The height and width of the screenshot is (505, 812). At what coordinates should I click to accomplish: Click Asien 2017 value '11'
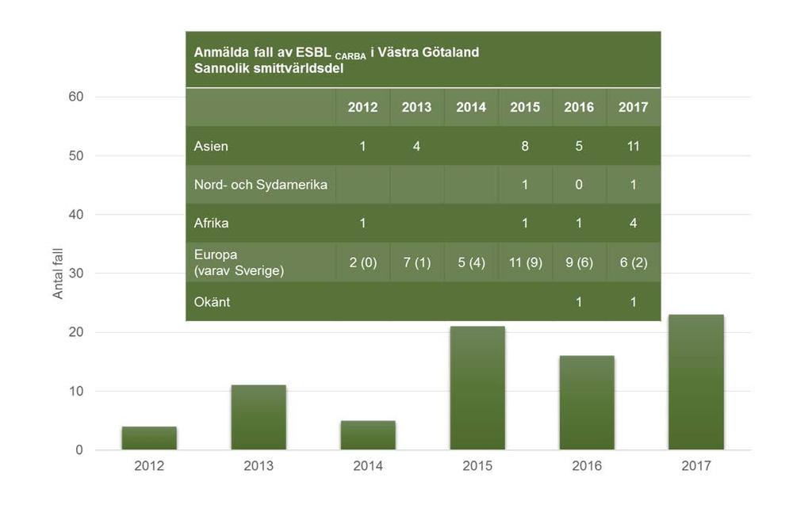click(633, 147)
